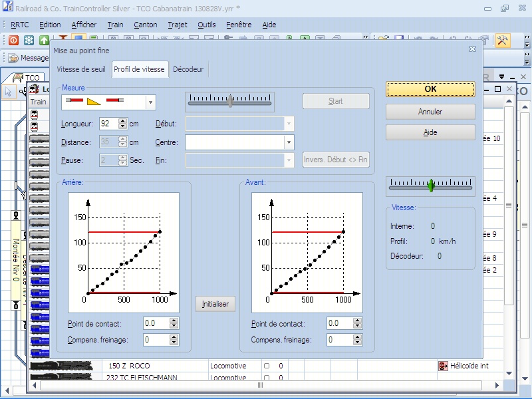The height and width of the screenshot is (399, 532).
Task: Open the Edition menu
Action: [50, 25]
